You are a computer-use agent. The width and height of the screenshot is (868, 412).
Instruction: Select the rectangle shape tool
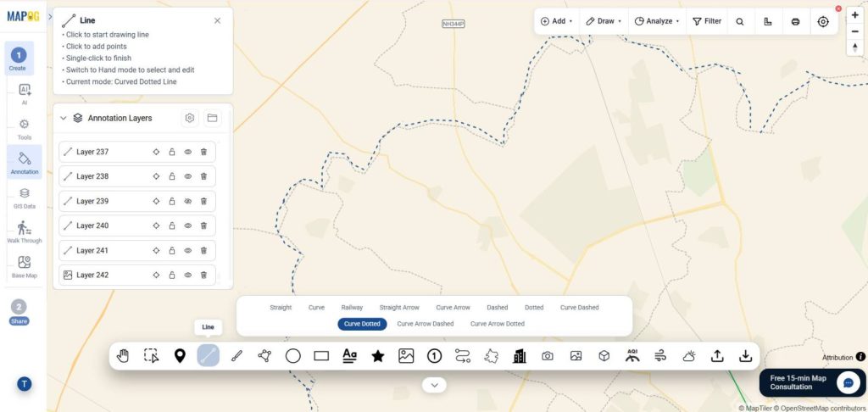coord(321,356)
